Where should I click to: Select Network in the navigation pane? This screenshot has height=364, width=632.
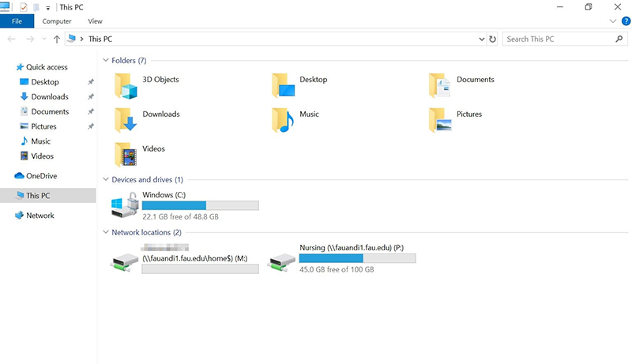coord(39,216)
